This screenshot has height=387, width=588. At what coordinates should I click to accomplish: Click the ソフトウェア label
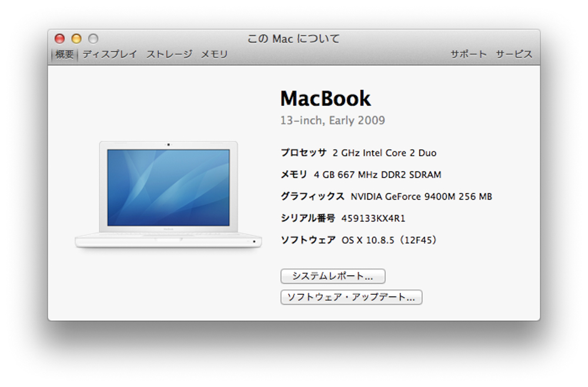[x=308, y=240]
